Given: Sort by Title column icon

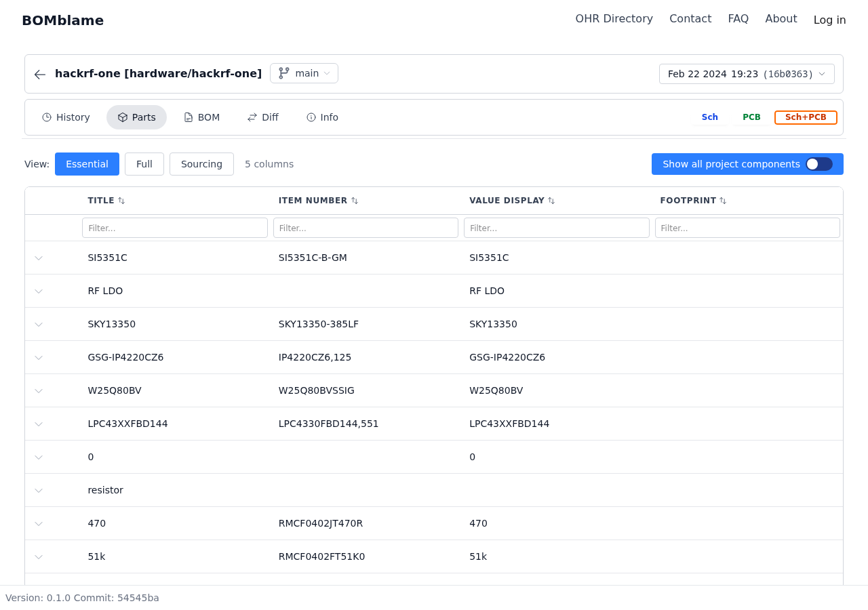Looking at the screenshot, I should [x=121, y=201].
